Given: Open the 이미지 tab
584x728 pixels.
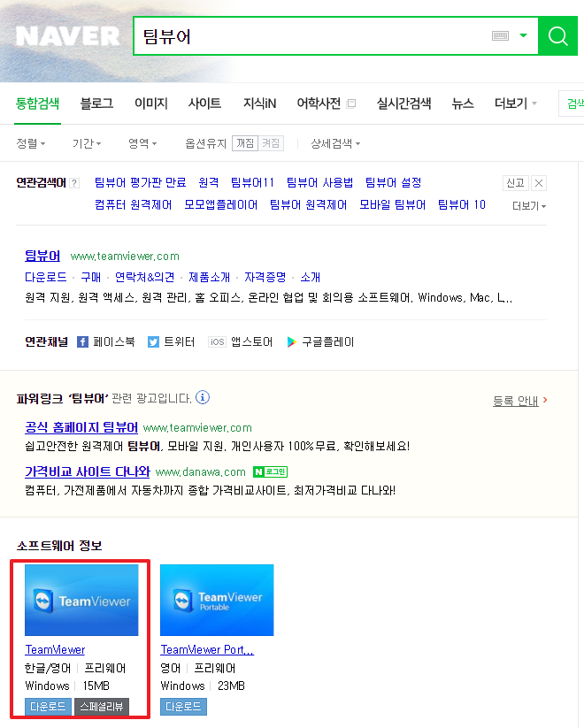Looking at the screenshot, I should coord(151,103).
